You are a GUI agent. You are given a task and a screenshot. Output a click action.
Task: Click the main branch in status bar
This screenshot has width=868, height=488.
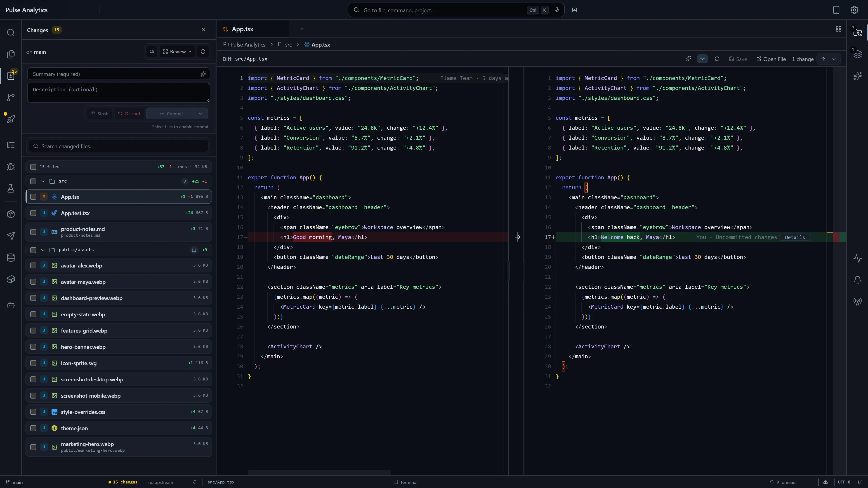[14, 482]
